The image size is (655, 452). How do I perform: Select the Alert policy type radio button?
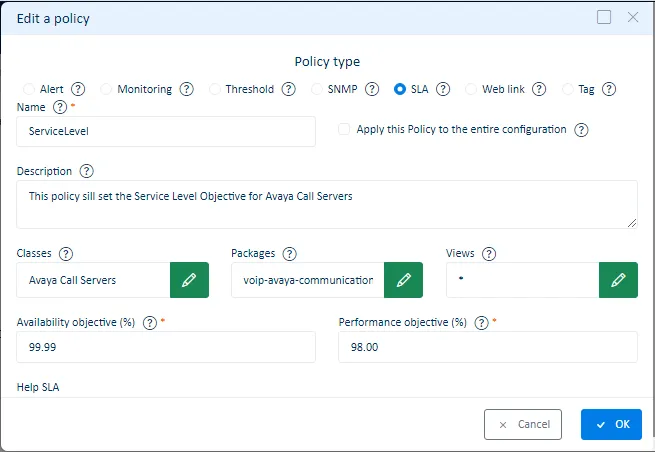coord(28,89)
